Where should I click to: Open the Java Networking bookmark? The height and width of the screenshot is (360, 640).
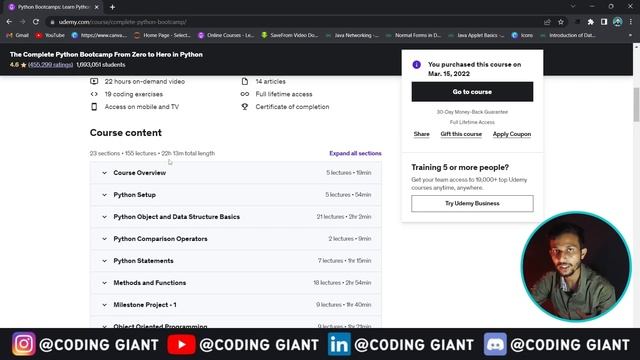(352, 36)
